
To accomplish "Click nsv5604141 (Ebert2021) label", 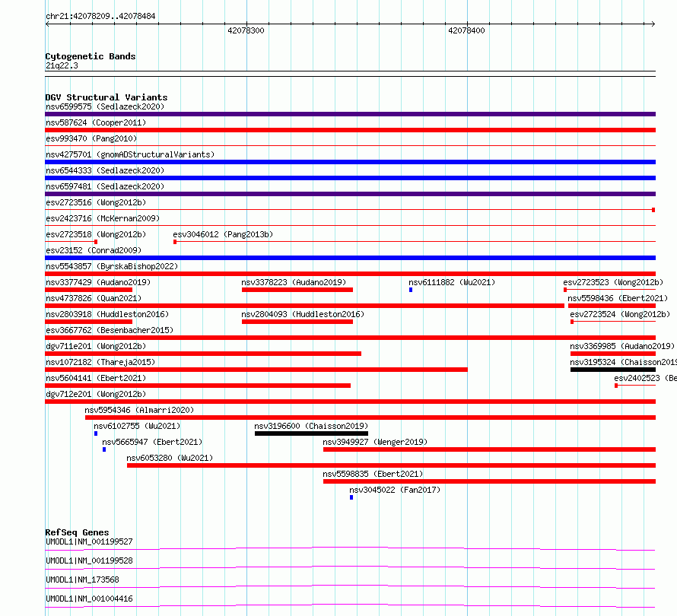I will click(x=96, y=378).
